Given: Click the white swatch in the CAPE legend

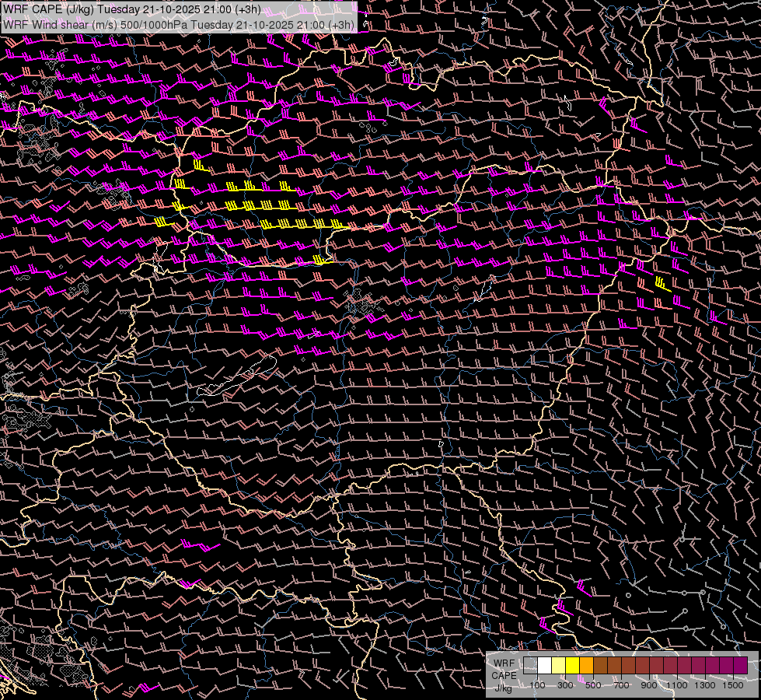Looking at the screenshot, I should click(545, 665).
